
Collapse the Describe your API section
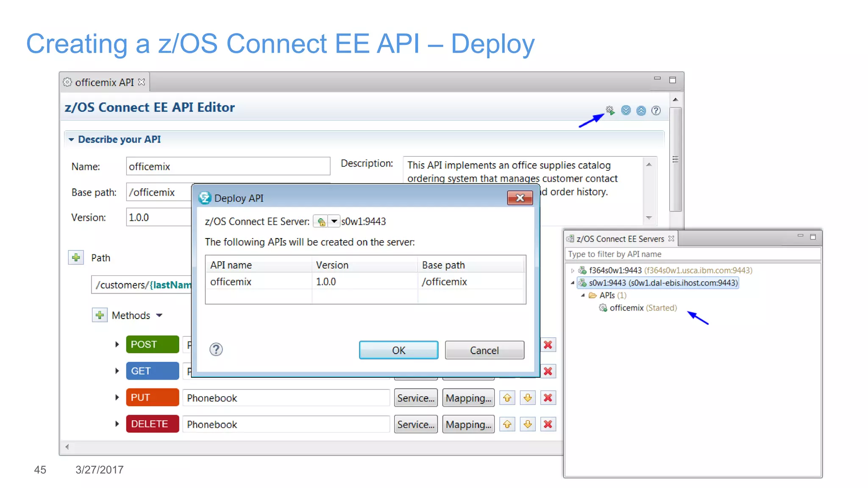coord(71,139)
